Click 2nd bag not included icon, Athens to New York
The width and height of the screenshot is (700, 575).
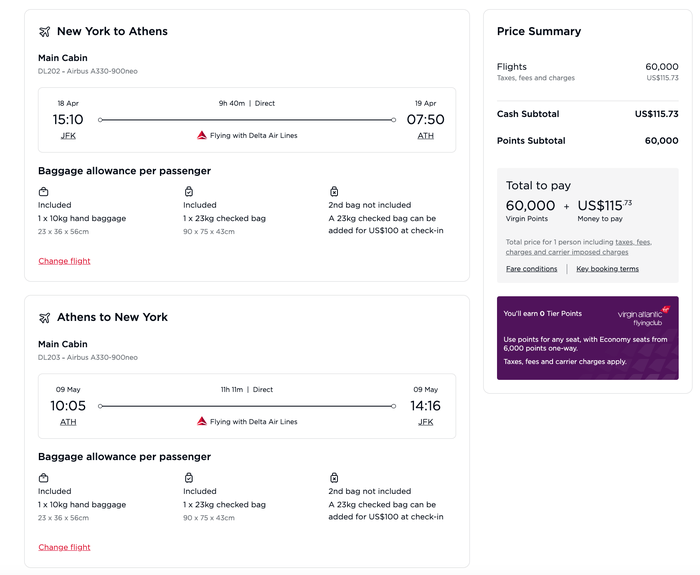(x=334, y=478)
